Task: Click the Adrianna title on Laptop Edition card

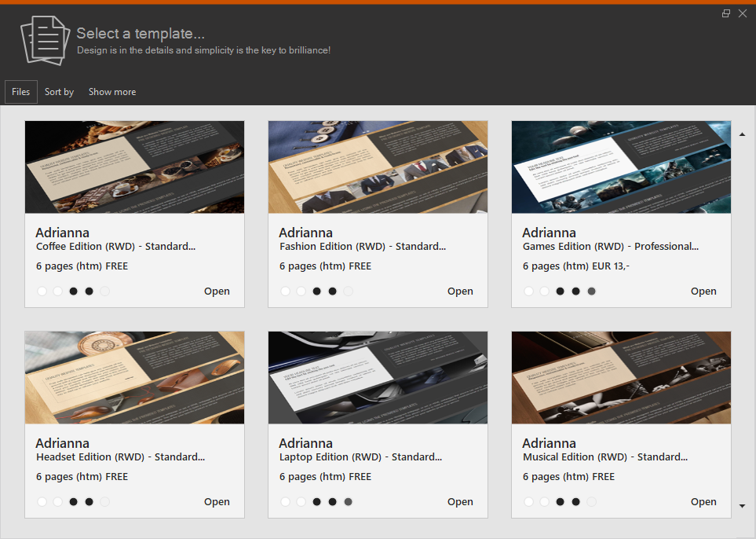Action: pos(305,443)
